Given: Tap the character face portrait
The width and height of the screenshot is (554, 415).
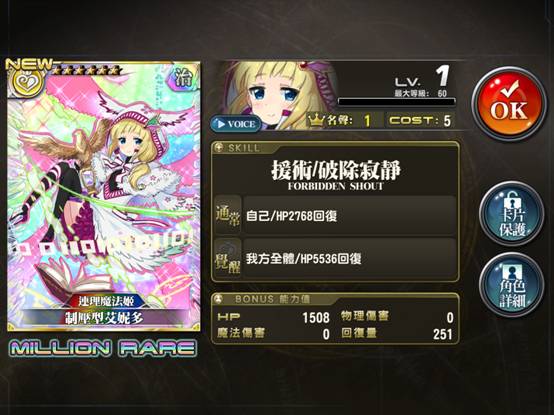Looking at the screenshot, I should pos(276,95).
